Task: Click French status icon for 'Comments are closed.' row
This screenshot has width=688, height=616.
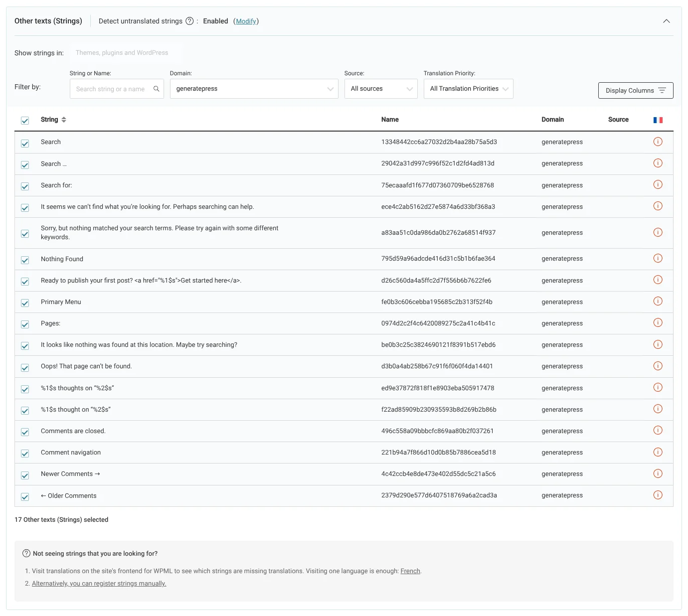Action: point(658,431)
